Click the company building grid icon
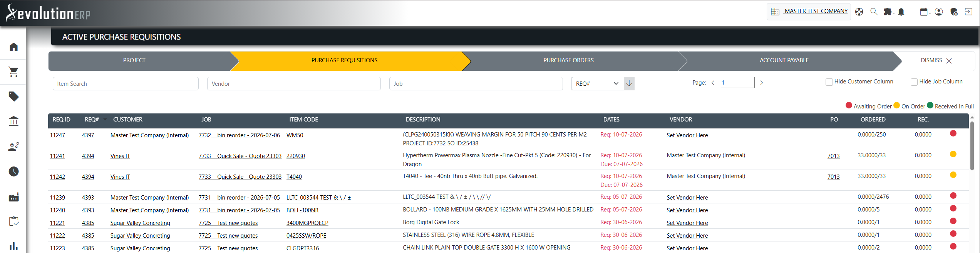This screenshot has height=253, width=980. click(x=775, y=12)
